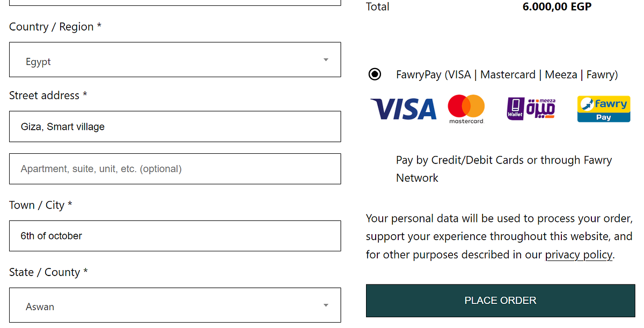
Task: Click the Town / City input showing 6th of october
Action: point(174,236)
